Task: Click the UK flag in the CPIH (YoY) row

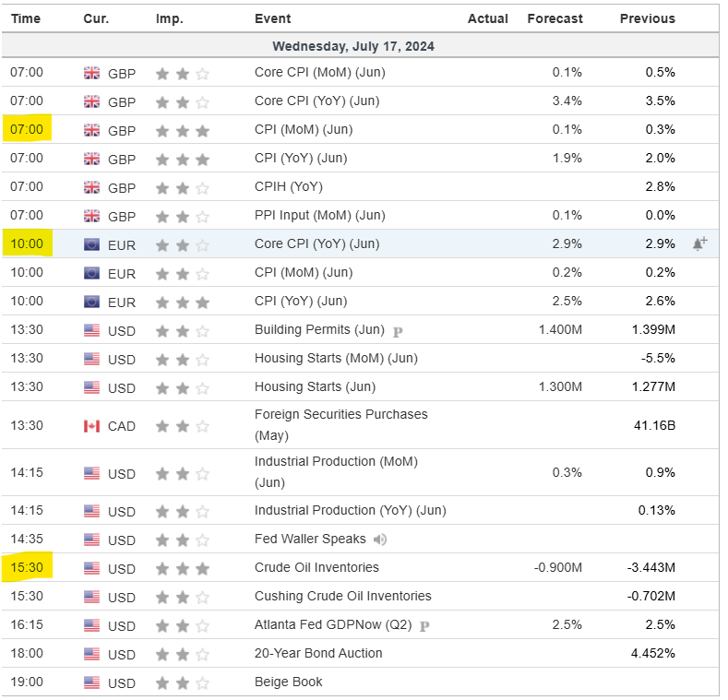Action: (91, 187)
